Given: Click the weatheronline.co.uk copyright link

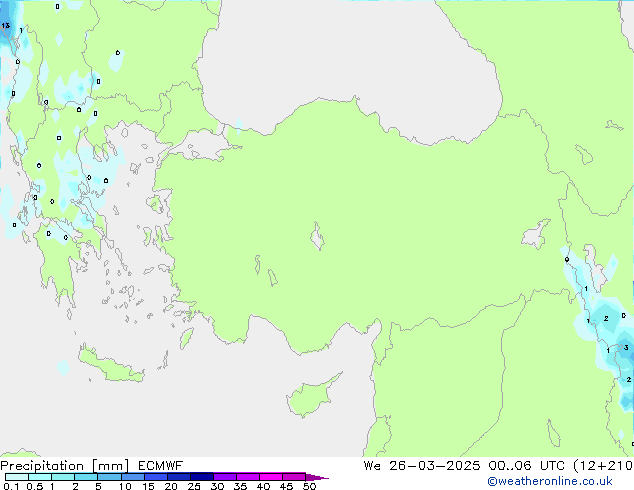Looking at the screenshot, I should (550, 481).
